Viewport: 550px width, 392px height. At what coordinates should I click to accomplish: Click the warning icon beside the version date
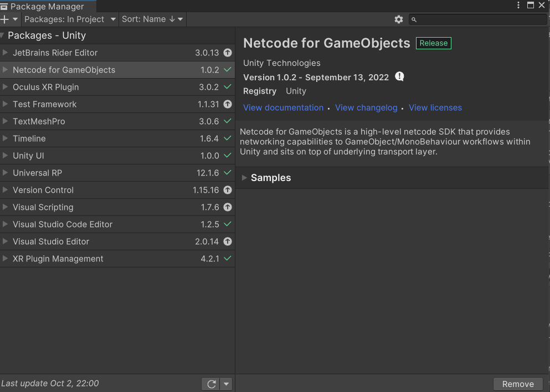[399, 76]
